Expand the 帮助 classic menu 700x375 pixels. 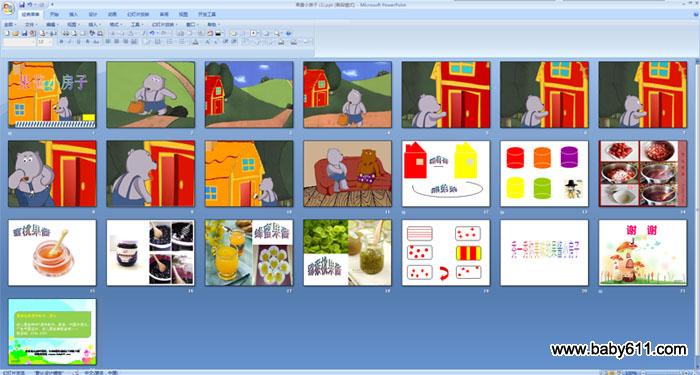click(214, 25)
